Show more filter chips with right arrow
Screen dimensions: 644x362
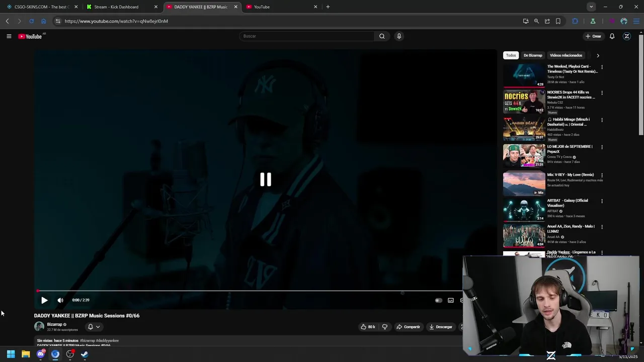[x=598, y=55]
